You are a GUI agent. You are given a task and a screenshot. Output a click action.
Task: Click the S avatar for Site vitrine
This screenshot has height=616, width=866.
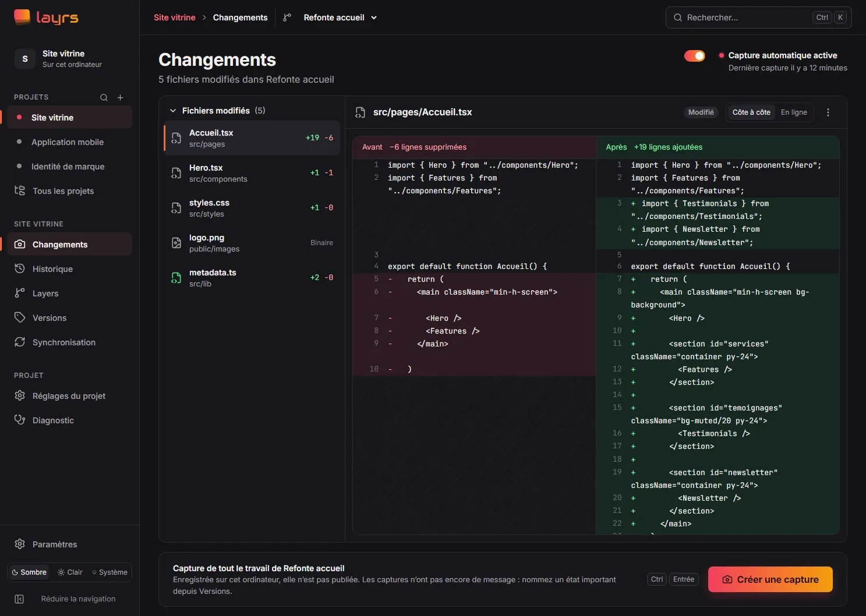[x=25, y=59]
